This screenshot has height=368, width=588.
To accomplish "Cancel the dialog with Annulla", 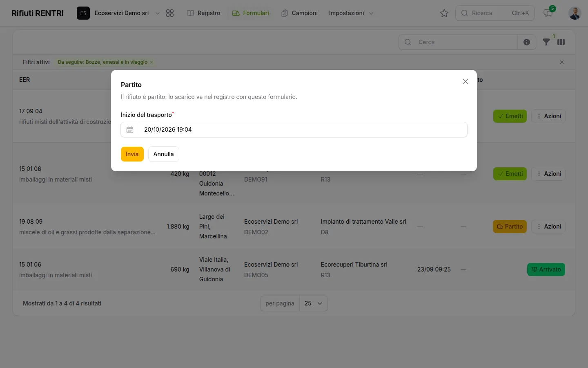I will click(163, 154).
